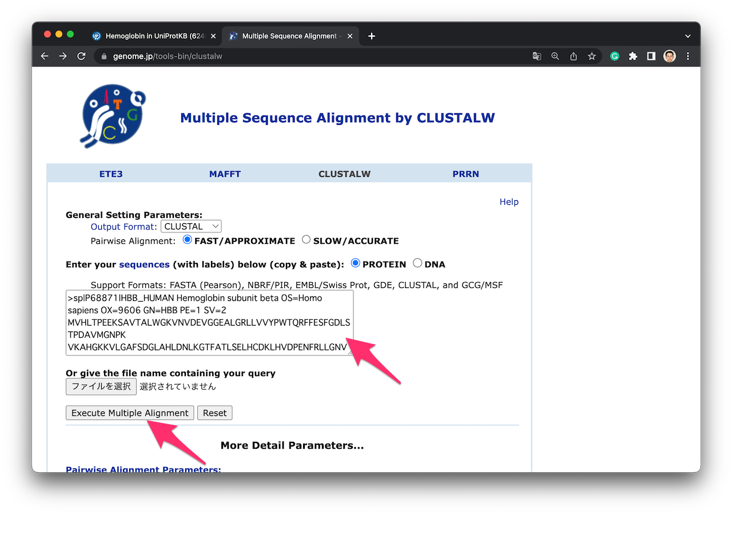Click inside the sequence input textarea
Image resolution: width=756 pixels, height=538 pixels.
coord(209,322)
